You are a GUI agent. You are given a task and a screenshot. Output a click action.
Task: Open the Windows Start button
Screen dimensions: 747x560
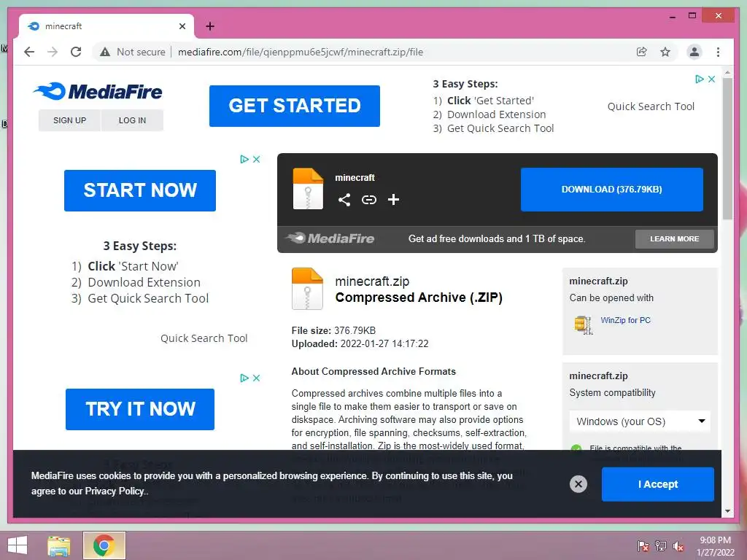click(18, 545)
